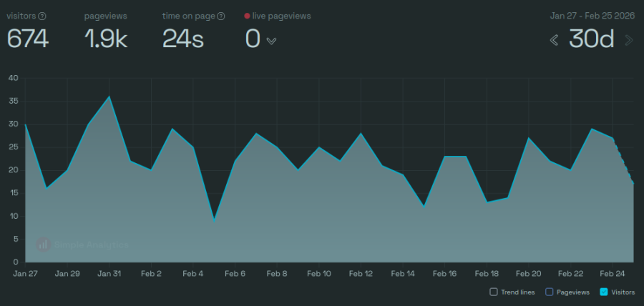Click the Feb 20 x-axis label
Image resolution: width=644 pixels, height=306 pixels.
coord(528,274)
